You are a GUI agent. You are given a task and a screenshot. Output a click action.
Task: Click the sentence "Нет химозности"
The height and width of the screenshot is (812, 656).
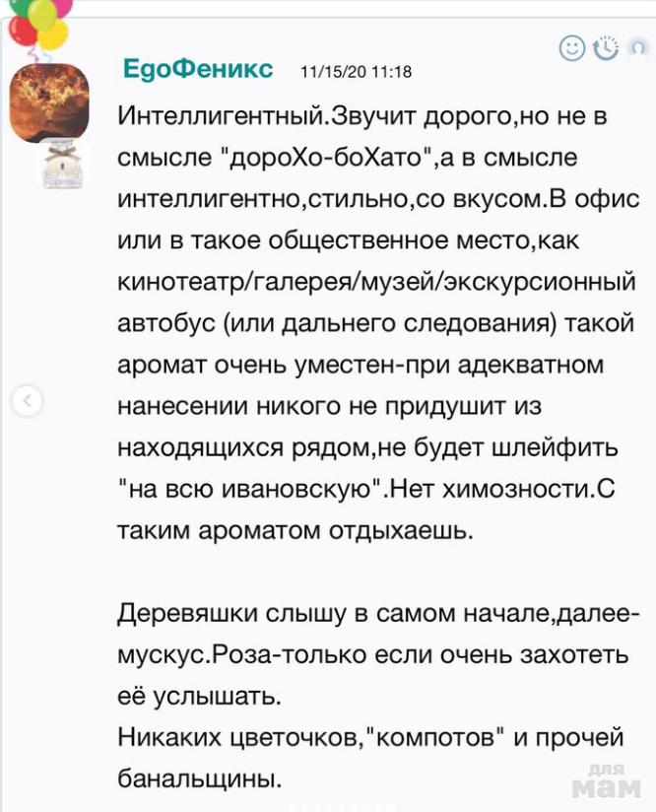[x=482, y=488]
